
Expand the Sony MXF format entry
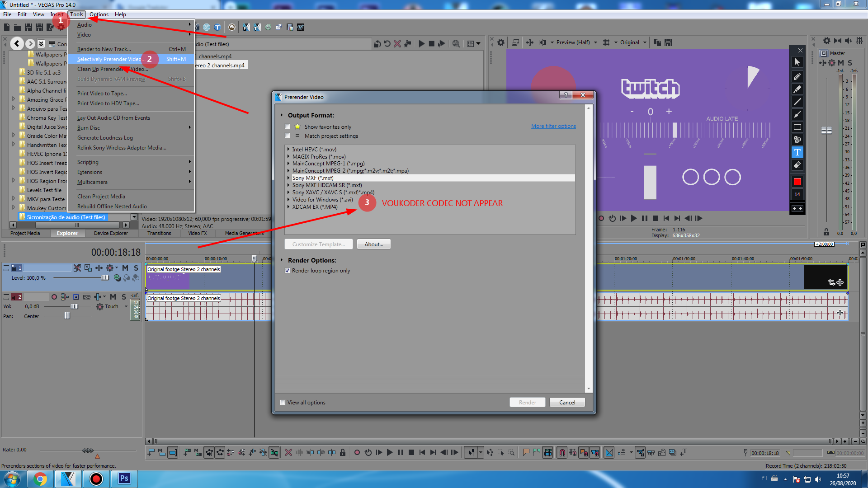[288, 178]
